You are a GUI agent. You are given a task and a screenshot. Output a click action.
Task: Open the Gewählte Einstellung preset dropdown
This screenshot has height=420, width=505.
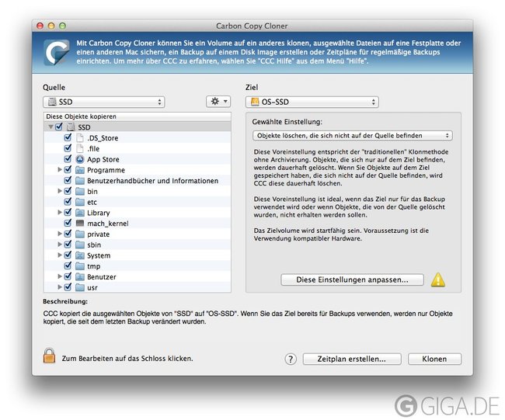pyautogui.click(x=353, y=136)
